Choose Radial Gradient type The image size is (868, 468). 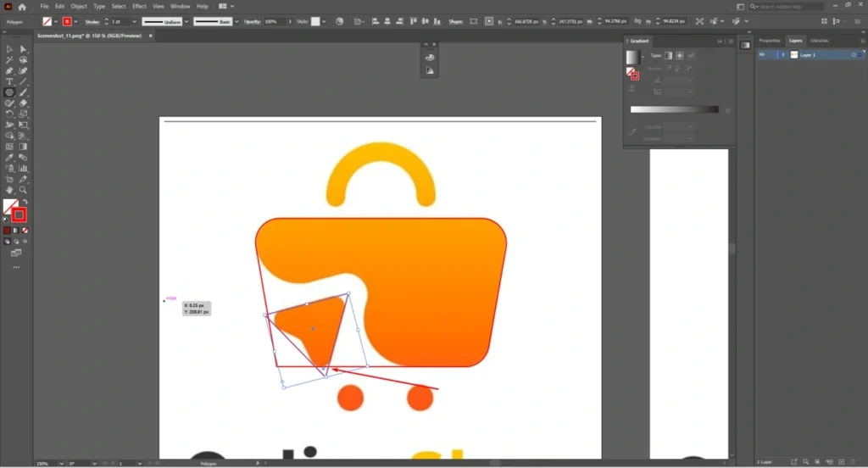[680, 55]
